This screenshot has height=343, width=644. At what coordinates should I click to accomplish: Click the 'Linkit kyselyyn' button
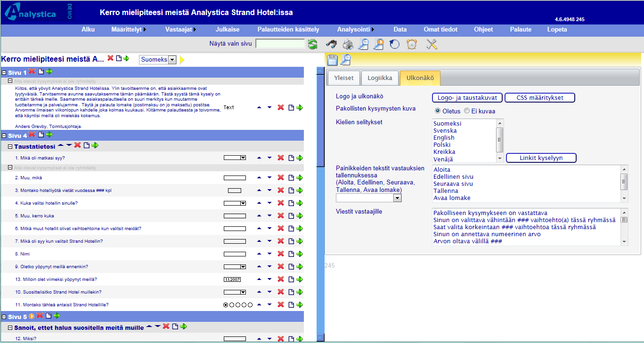(541, 158)
